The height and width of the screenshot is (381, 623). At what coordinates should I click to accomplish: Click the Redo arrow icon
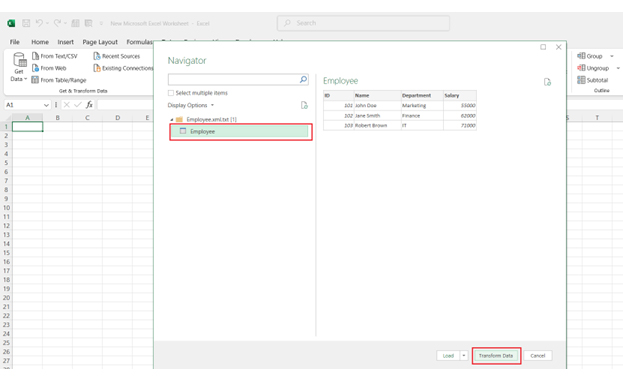57,23
